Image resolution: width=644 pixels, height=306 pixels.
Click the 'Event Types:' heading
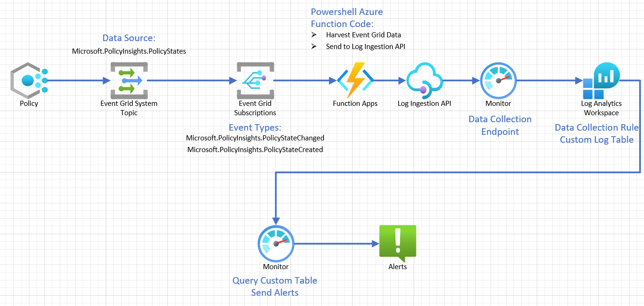[255, 128]
